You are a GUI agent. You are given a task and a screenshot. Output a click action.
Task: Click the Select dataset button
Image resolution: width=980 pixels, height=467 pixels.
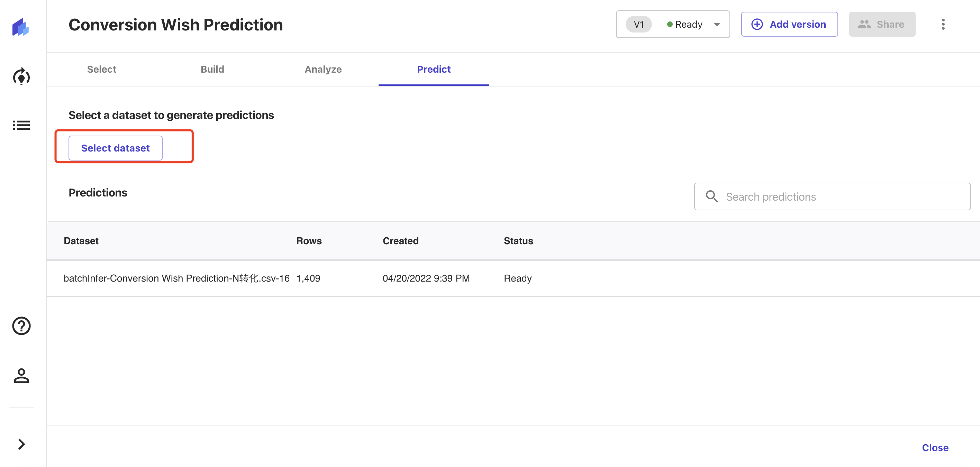(x=115, y=148)
